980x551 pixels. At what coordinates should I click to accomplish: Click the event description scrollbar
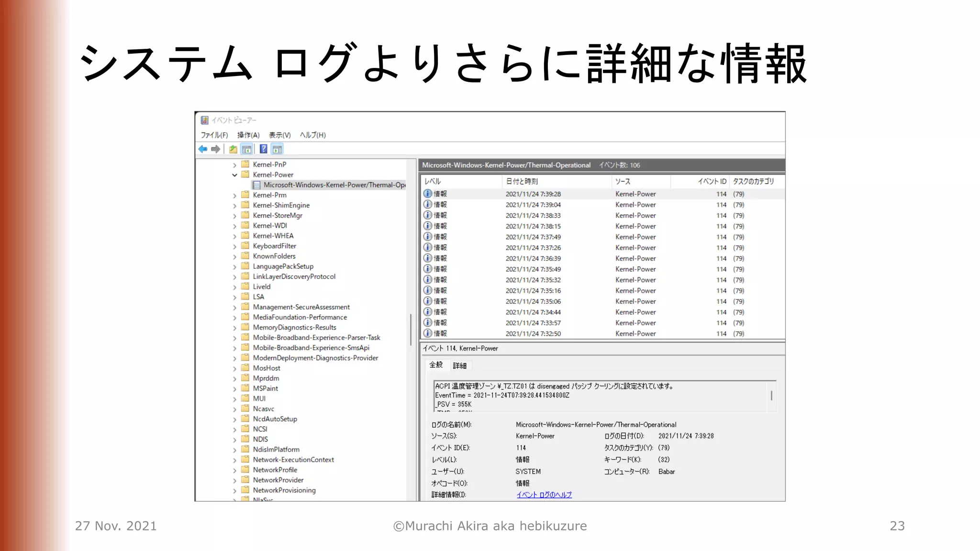point(771,396)
